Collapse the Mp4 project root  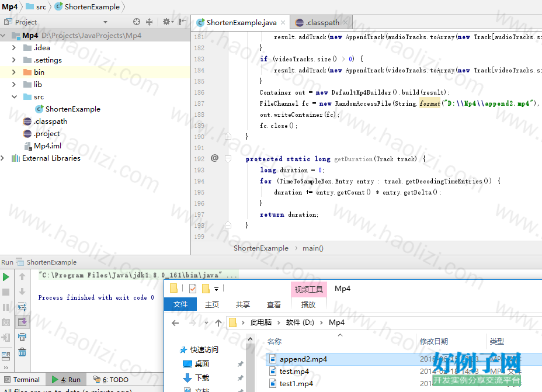click(3, 35)
